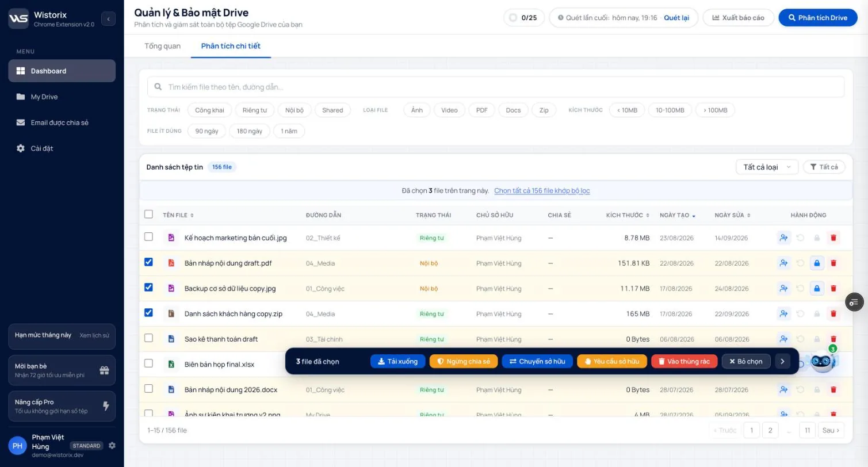Click the blue lock icon for Bản nháp nội dung draft.pdf
The width and height of the screenshot is (868, 467).
click(x=816, y=263)
